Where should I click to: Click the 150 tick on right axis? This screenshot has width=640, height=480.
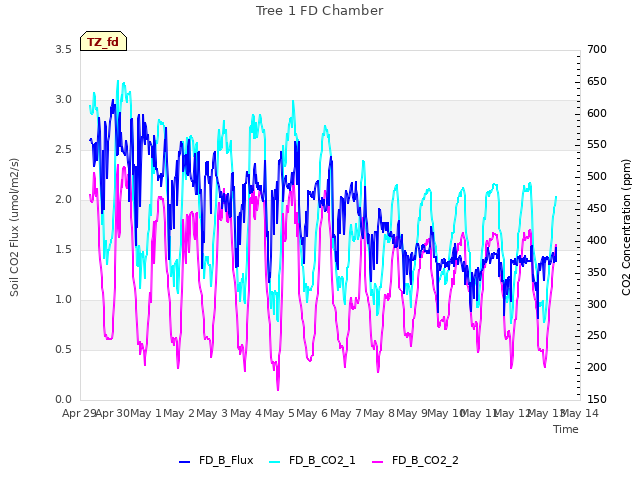coord(597,399)
